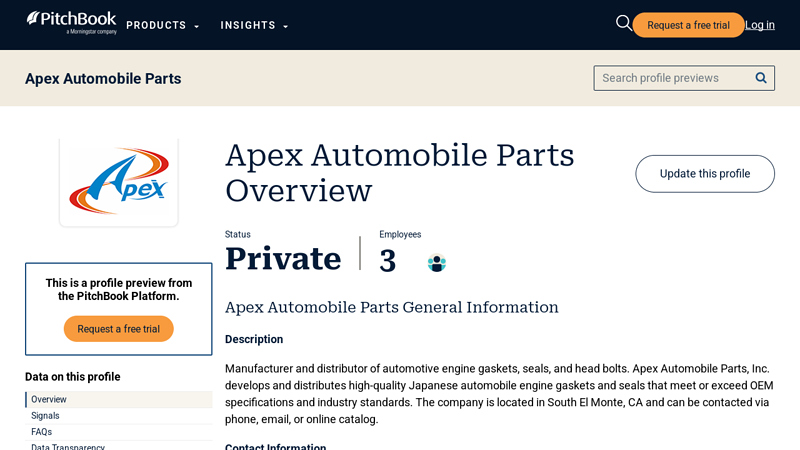Expand the Insights dropdown menu

tap(254, 26)
